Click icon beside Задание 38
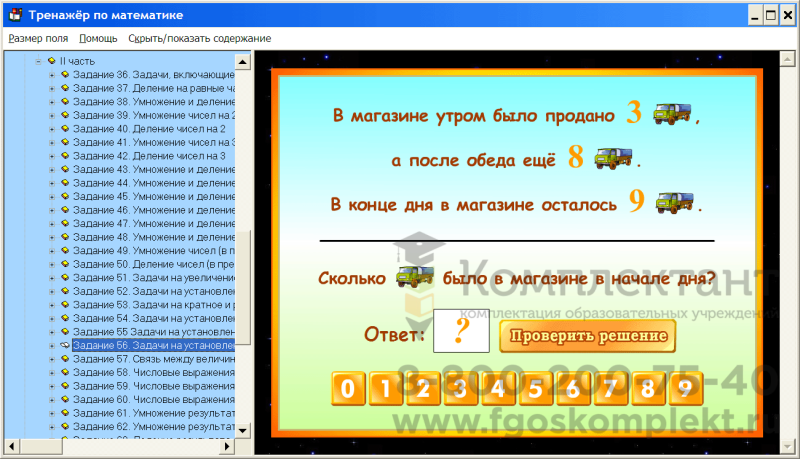The height and width of the screenshot is (459, 800). click(x=65, y=101)
